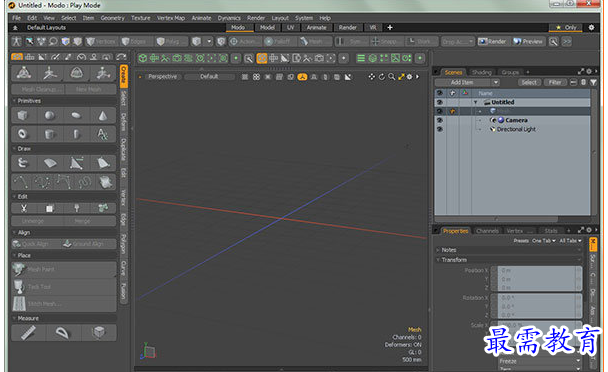Toggle the Only star option

pyautogui.click(x=566, y=28)
